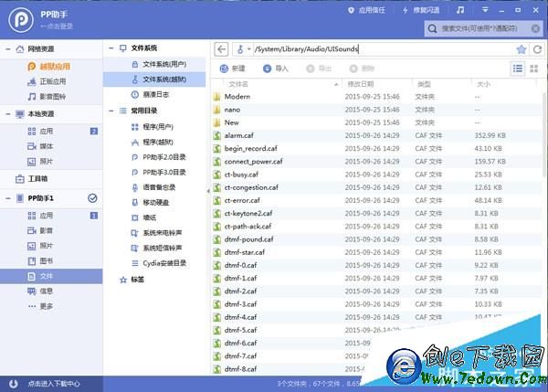Click the PP助手 logo icon

(x=21, y=19)
